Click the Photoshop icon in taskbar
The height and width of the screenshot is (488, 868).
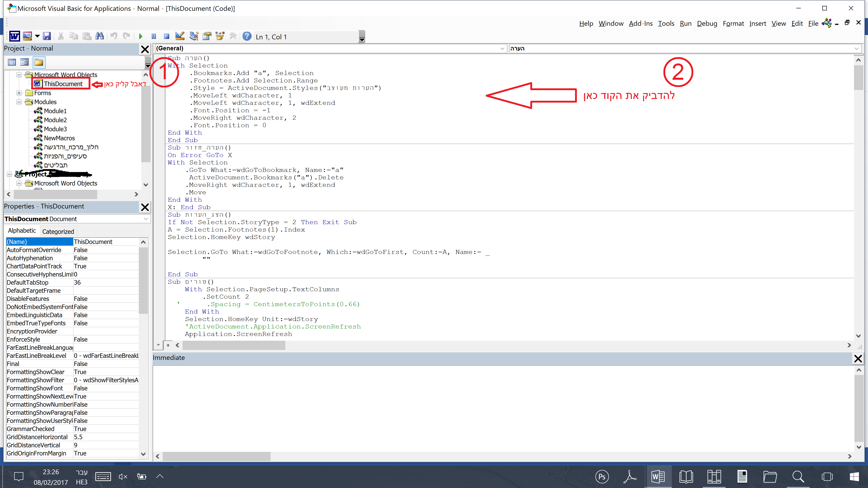click(x=602, y=476)
